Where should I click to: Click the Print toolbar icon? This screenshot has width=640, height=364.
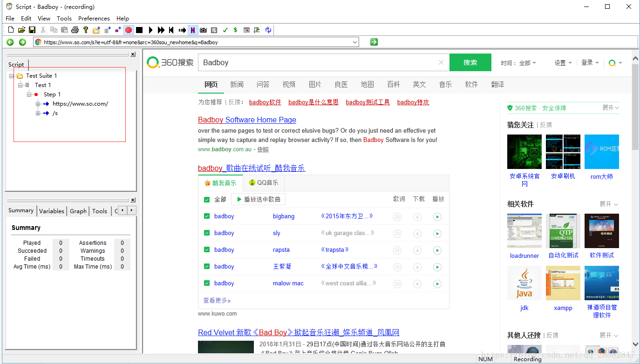pyautogui.click(x=75, y=30)
